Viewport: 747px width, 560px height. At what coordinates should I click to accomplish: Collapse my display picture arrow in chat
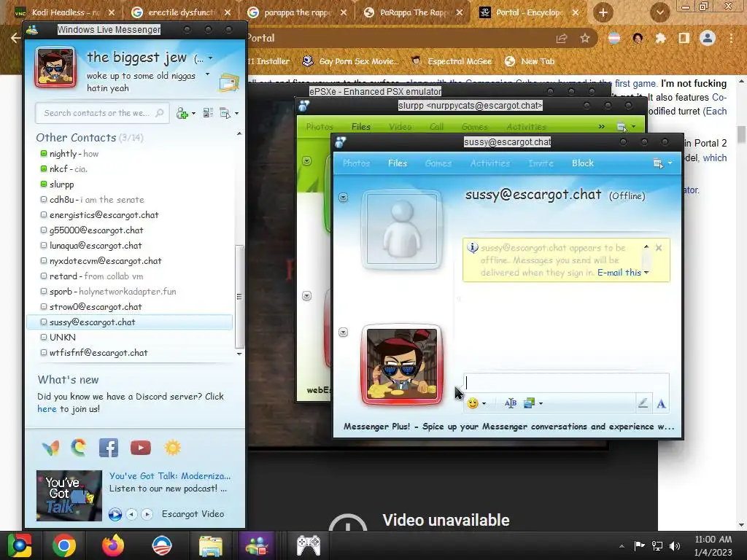(343, 332)
